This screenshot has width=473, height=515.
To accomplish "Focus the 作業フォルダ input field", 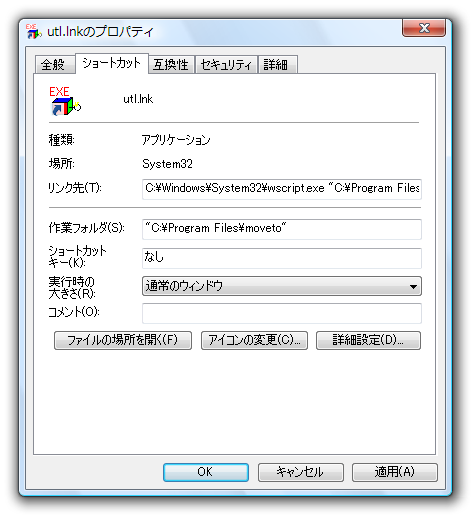I will 282,229.
